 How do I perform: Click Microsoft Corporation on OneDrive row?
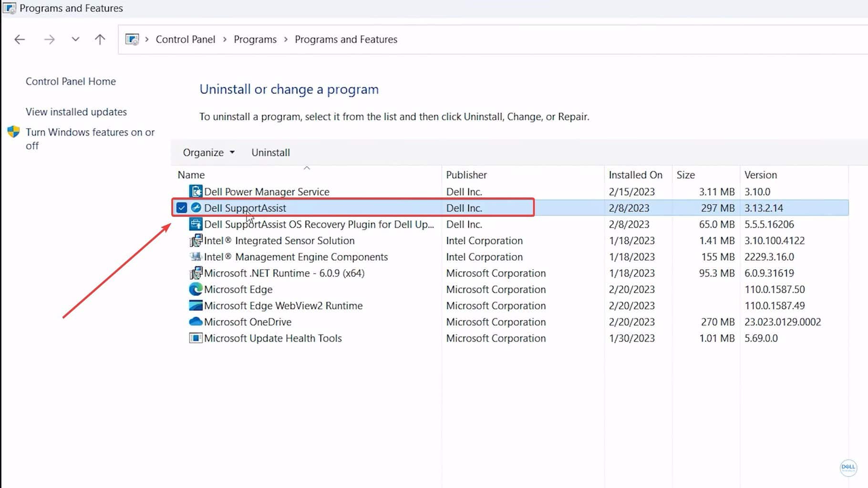pos(496,322)
